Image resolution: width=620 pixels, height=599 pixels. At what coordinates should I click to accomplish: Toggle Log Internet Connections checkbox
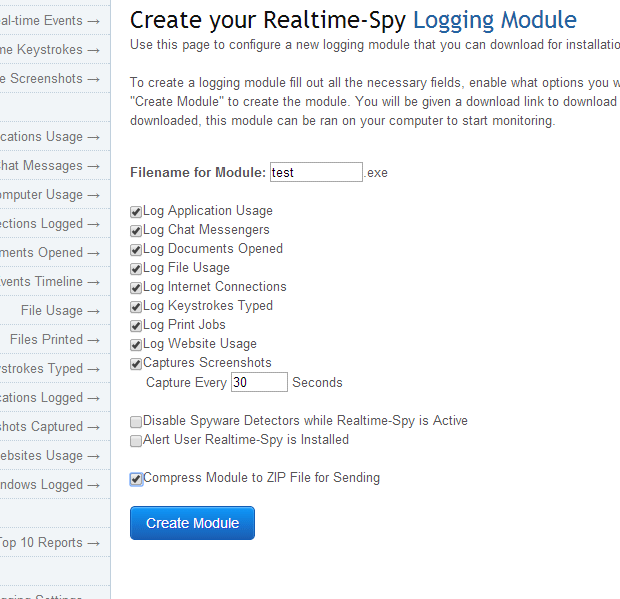[x=136, y=288]
